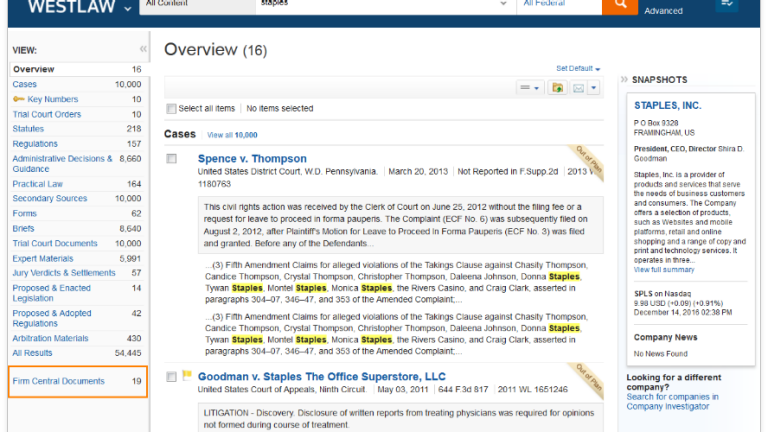Select Firm Central Documents in sidebar

point(58,381)
